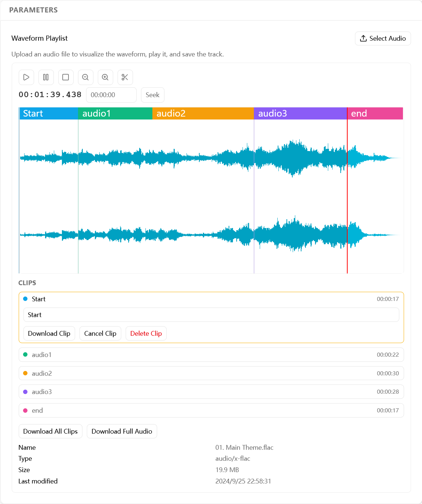Zoom in on the waveform view
Screen dimensions: 422x504
pyautogui.click(x=105, y=77)
